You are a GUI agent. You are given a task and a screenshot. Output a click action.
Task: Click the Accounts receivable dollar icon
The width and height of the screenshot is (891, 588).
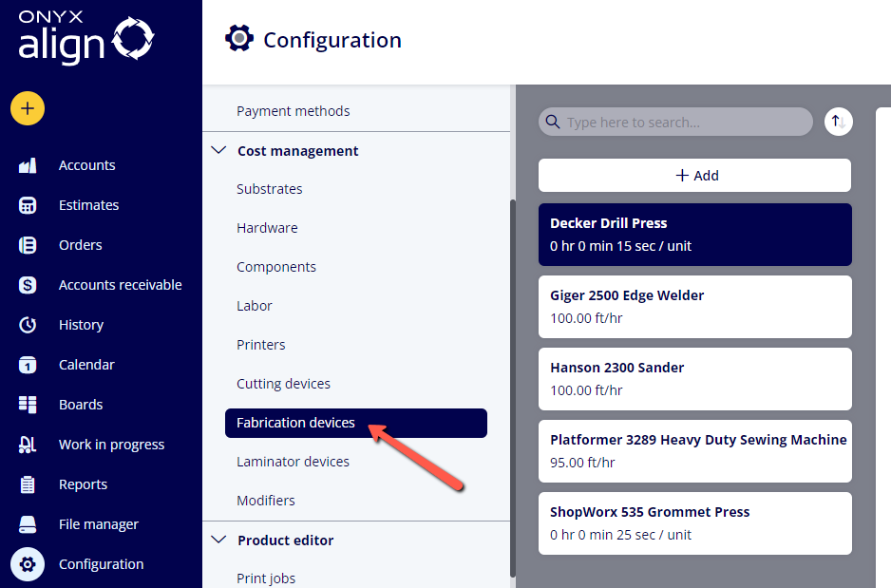coord(28,285)
